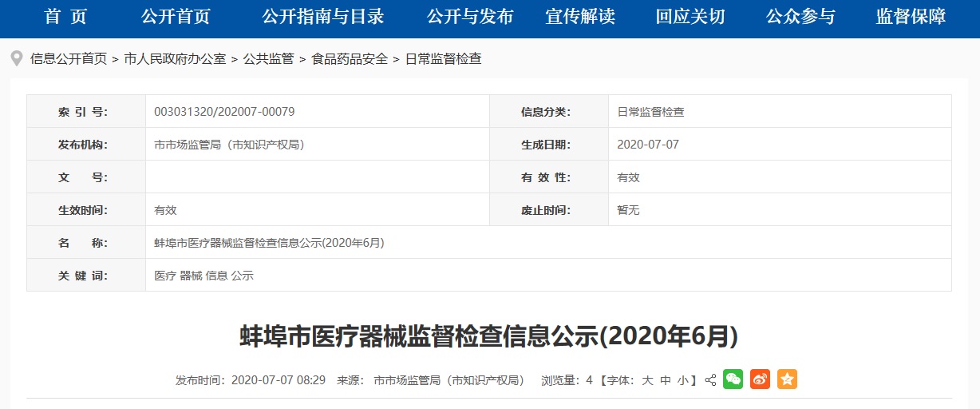Click the 关键词 label cell
Viewport: 980px width, 409px height.
pos(86,276)
